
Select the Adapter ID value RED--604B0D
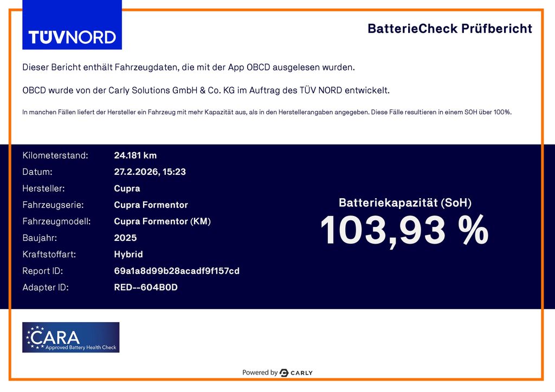(x=145, y=288)
